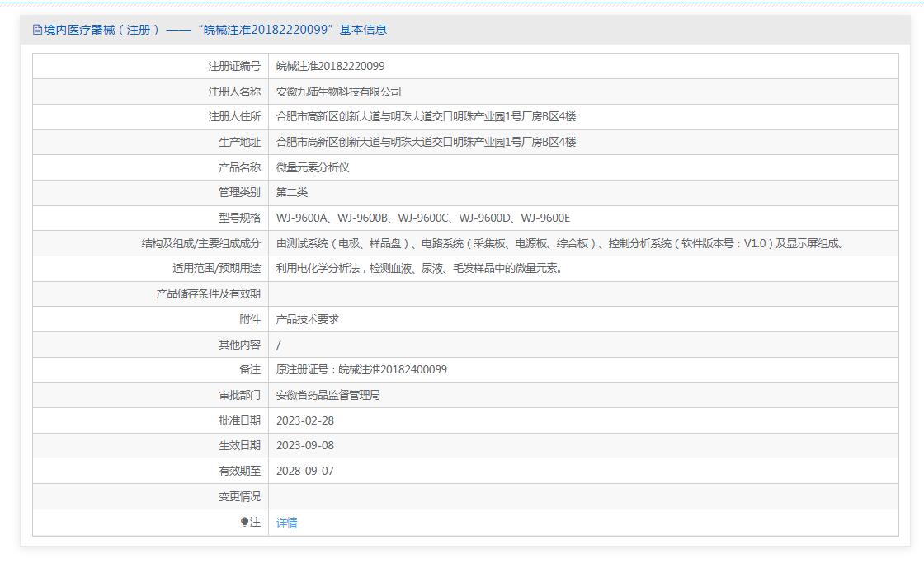Viewport: 924px width, 568px height.
Task: Click the expiry date 2028-09-07
Action: point(305,471)
